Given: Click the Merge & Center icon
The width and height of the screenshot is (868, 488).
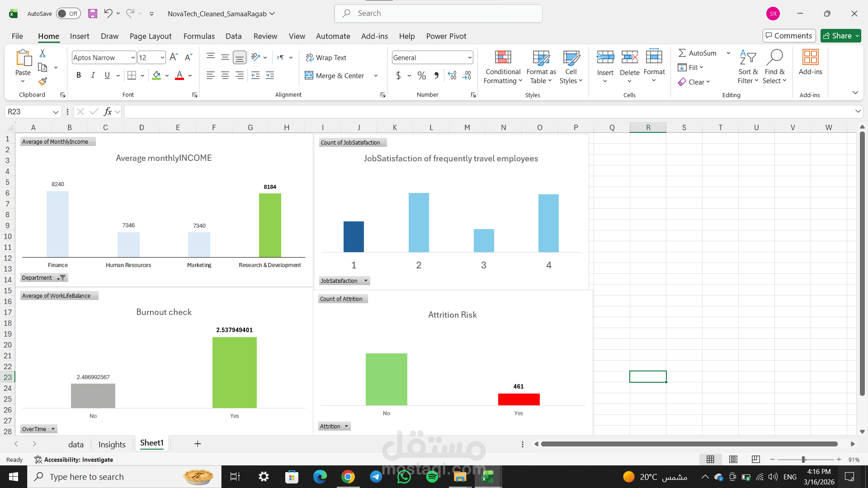Looking at the screenshot, I should [309, 75].
